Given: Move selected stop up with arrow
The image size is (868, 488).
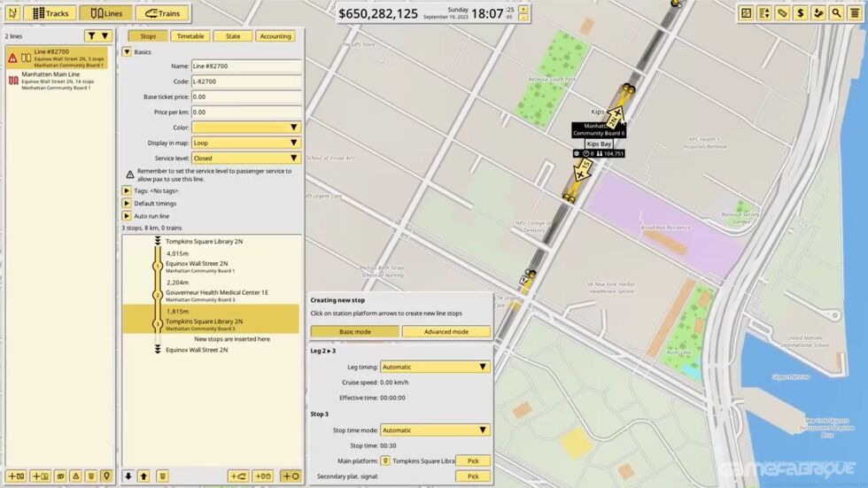Looking at the screenshot, I should [x=143, y=476].
